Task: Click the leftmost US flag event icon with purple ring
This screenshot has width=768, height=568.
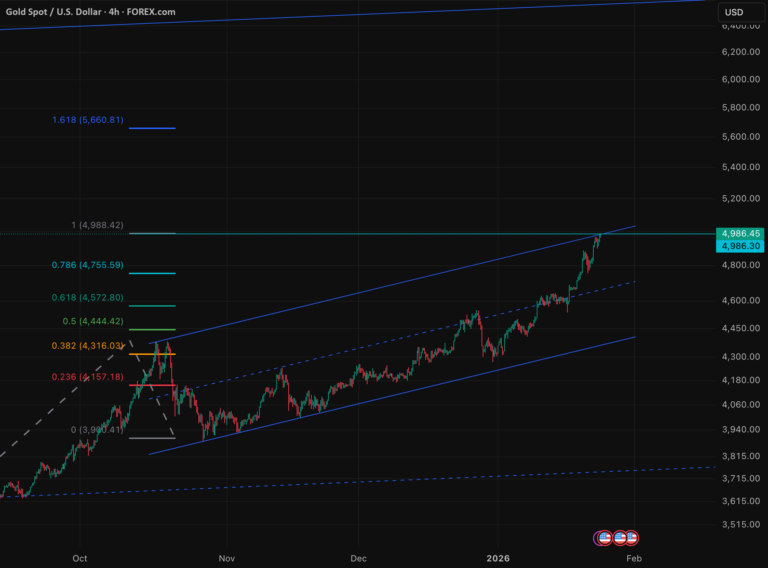Action: (x=604, y=538)
